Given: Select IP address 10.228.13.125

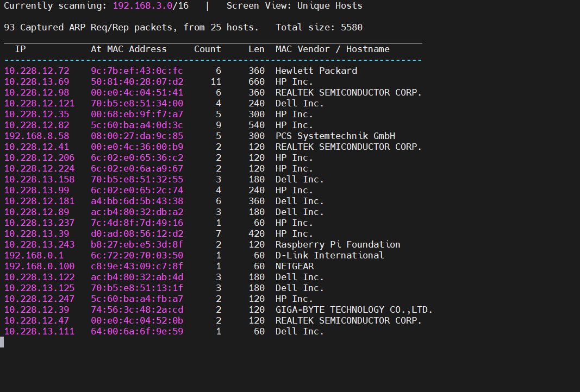Looking at the screenshot, I should coord(39,288).
